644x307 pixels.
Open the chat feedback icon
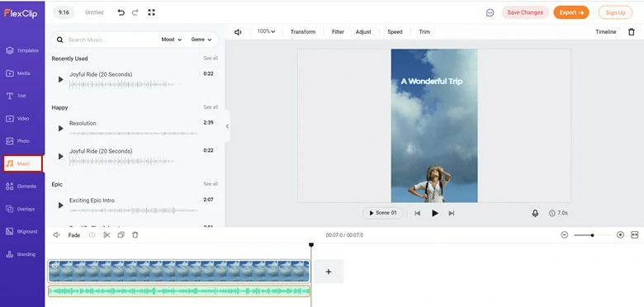(490, 12)
